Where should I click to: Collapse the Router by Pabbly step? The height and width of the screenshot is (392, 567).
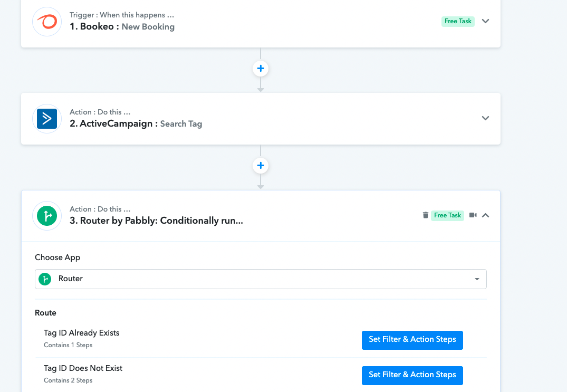click(485, 215)
